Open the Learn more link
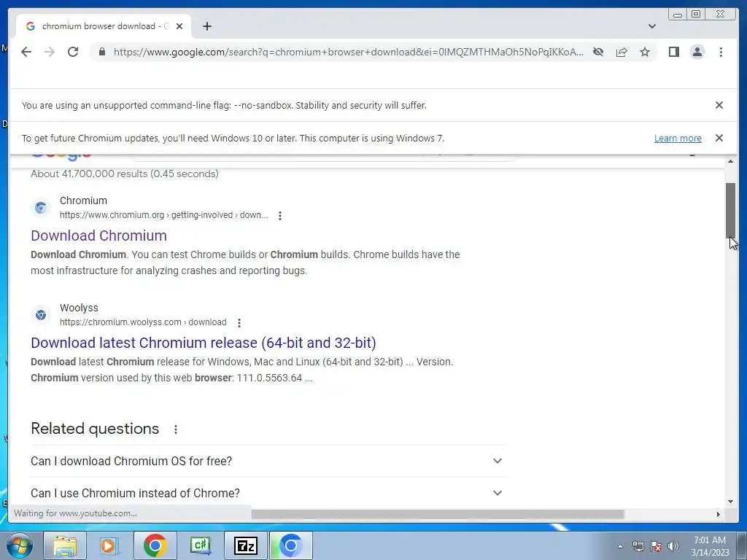The image size is (747, 560). pyautogui.click(x=678, y=138)
